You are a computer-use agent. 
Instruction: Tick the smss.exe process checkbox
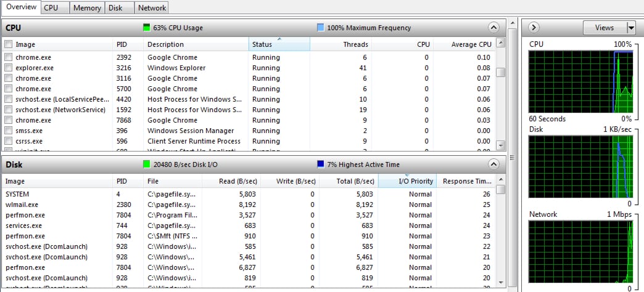9,131
